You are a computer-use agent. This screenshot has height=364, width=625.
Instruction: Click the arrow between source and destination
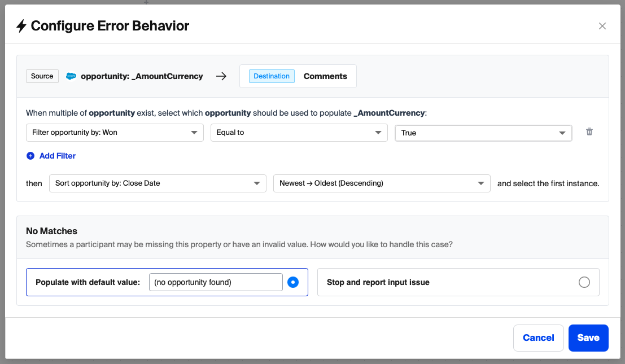[221, 76]
